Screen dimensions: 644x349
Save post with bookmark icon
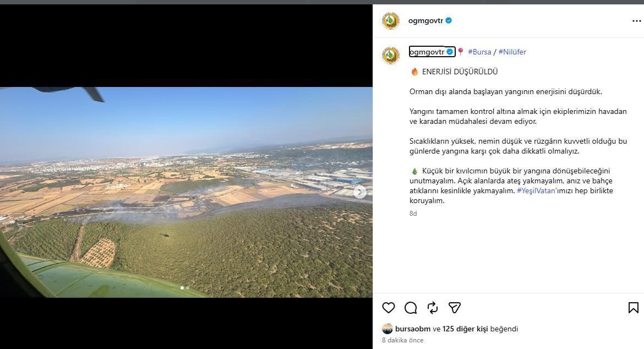633,308
